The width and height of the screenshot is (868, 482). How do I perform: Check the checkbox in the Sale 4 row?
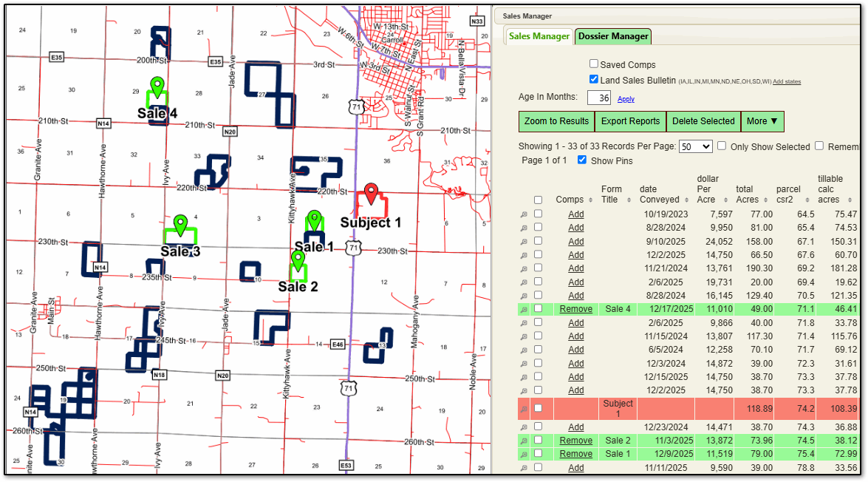coord(538,308)
